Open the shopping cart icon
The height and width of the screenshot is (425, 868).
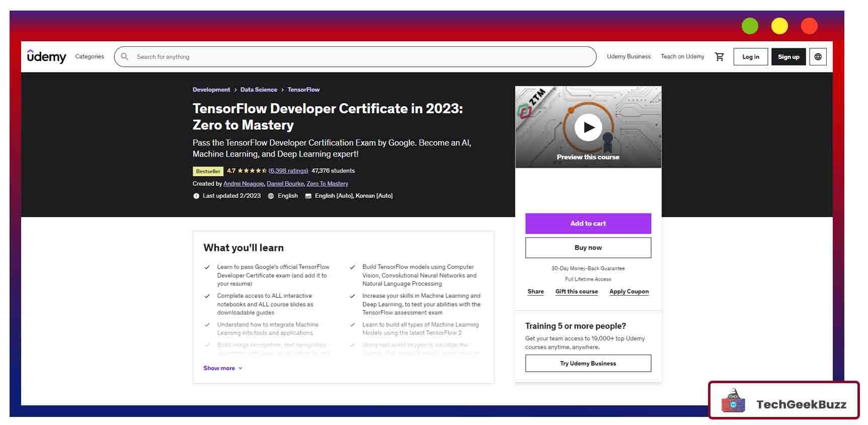[720, 57]
